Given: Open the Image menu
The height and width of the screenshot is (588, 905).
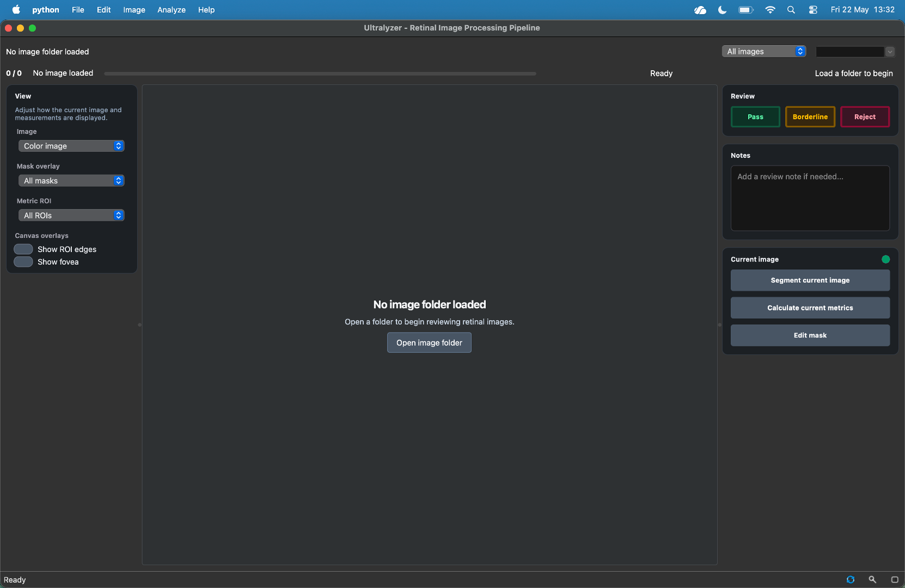Looking at the screenshot, I should coord(134,10).
